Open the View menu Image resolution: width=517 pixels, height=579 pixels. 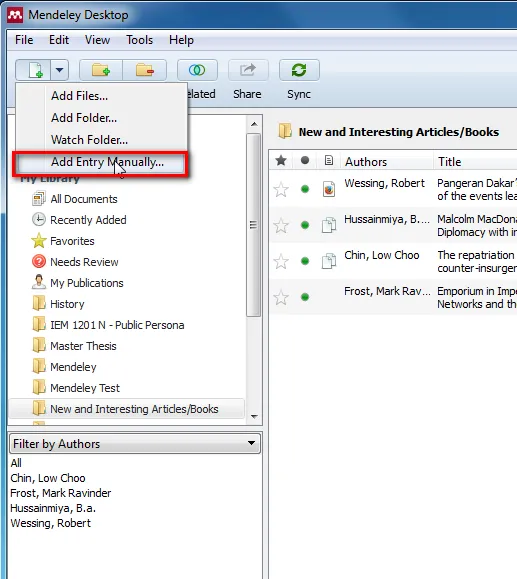(x=97, y=40)
